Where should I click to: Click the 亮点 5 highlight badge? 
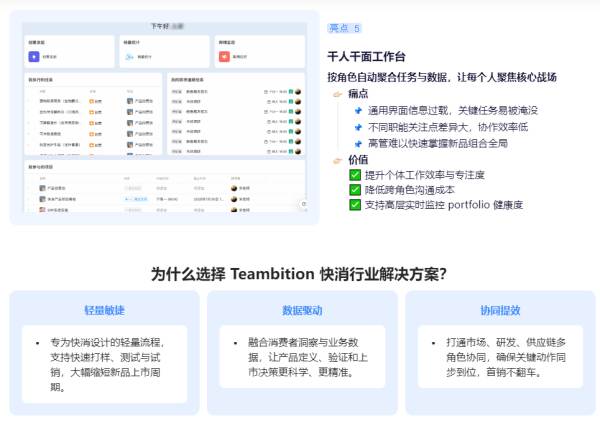click(x=345, y=29)
